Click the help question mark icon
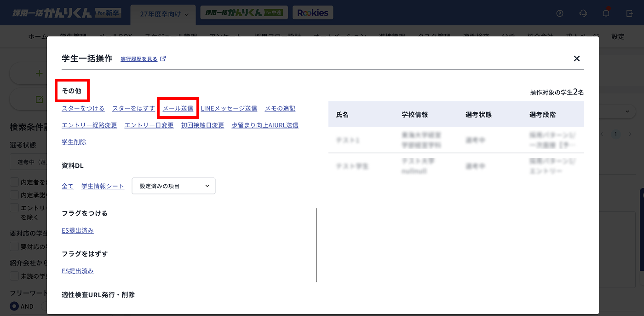 click(560, 13)
